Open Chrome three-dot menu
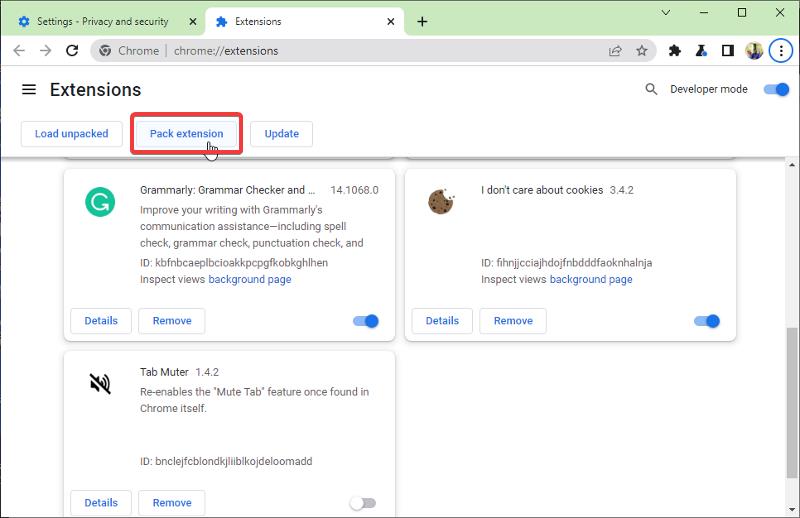800x518 pixels. click(x=781, y=51)
